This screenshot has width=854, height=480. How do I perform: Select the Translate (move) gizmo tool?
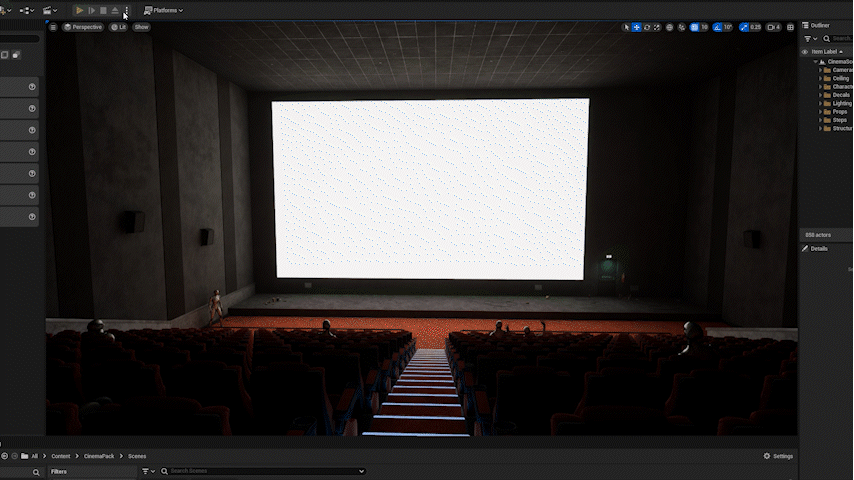click(x=637, y=27)
